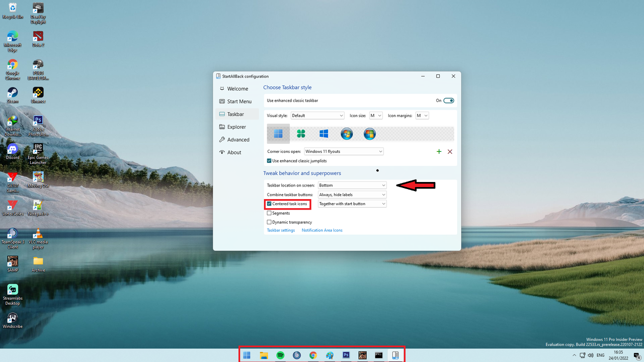
Task: Open the Combine taskbar buttons dropdown
Action: click(x=352, y=195)
